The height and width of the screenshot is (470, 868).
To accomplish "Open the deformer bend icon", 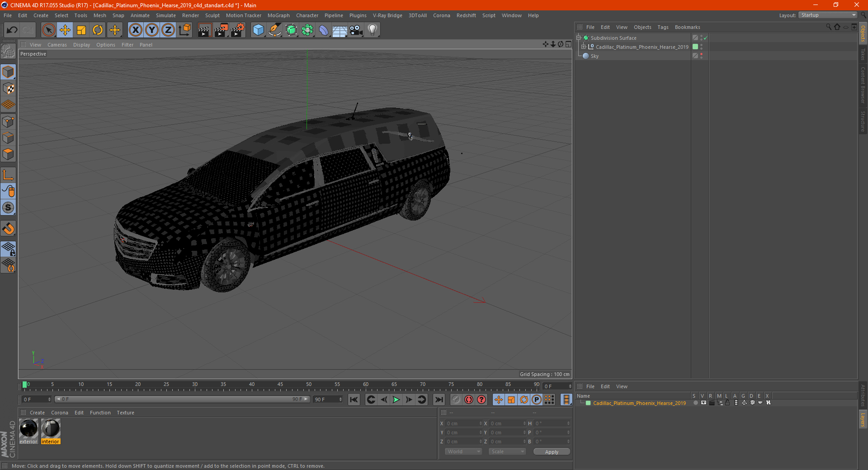I will (x=324, y=30).
